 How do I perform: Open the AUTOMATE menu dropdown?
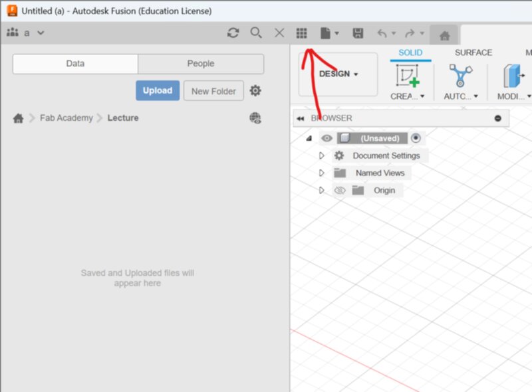[461, 96]
